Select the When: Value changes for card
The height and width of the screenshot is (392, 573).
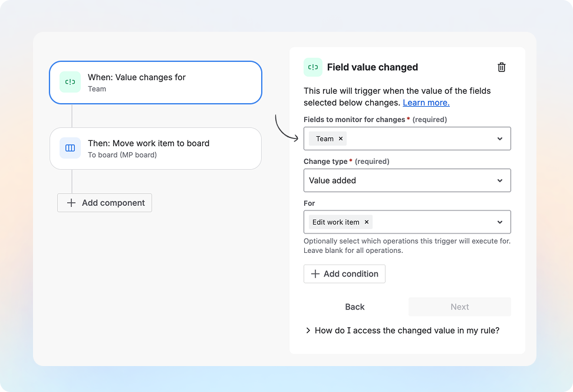(156, 83)
